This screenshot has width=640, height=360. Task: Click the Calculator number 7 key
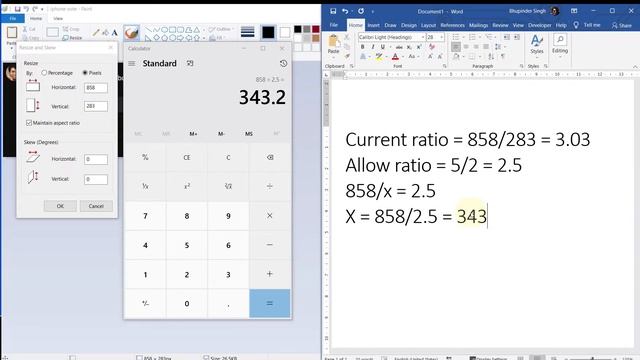tap(145, 216)
